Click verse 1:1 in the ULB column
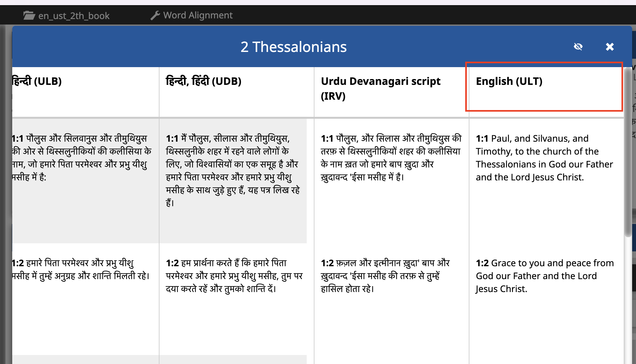 pos(82,157)
